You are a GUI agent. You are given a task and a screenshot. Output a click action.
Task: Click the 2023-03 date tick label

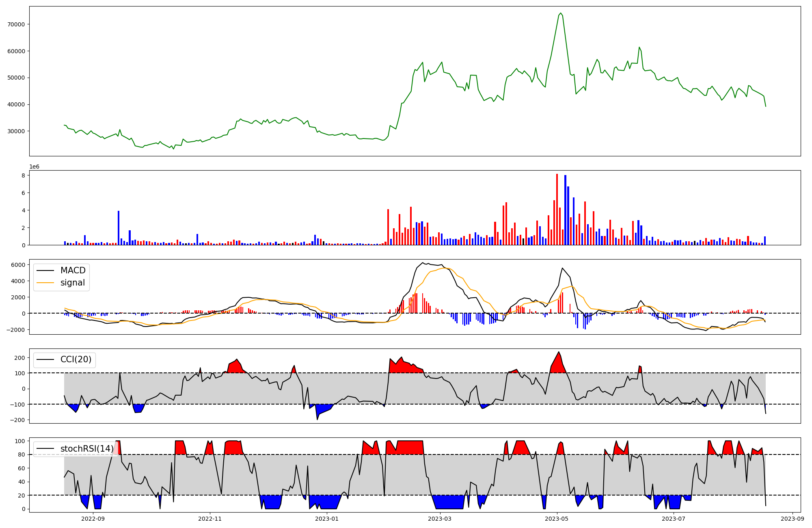[x=440, y=519]
